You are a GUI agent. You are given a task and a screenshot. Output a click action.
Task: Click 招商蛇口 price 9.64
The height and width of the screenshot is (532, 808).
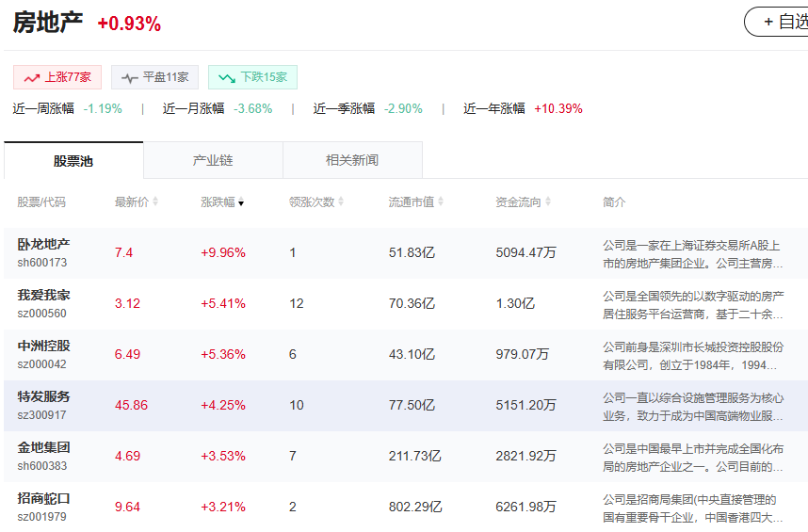tap(127, 508)
